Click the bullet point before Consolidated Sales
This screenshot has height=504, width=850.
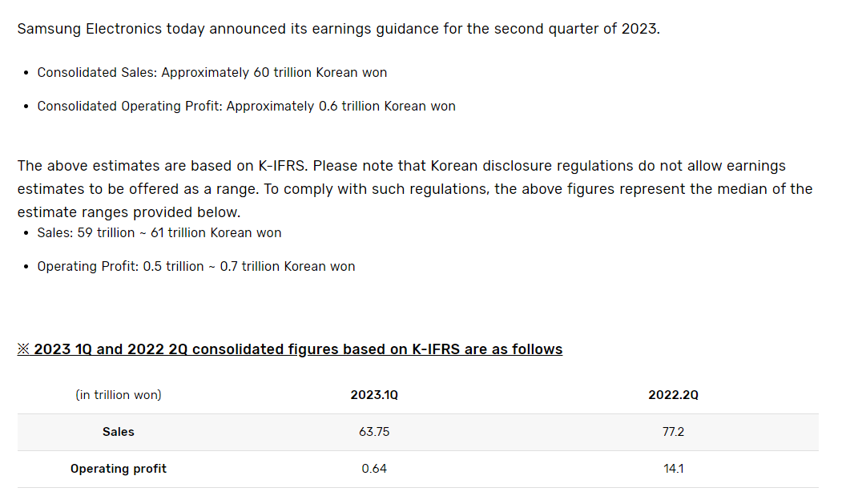(26, 73)
